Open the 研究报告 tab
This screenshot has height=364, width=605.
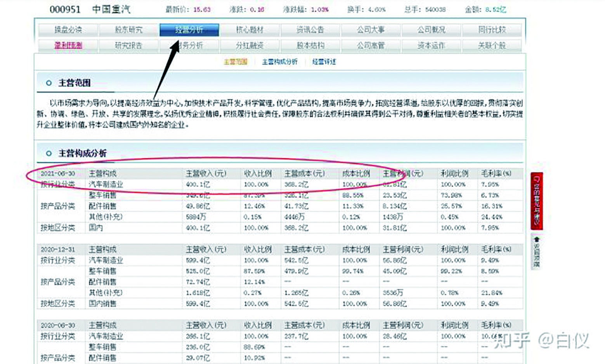(x=128, y=45)
